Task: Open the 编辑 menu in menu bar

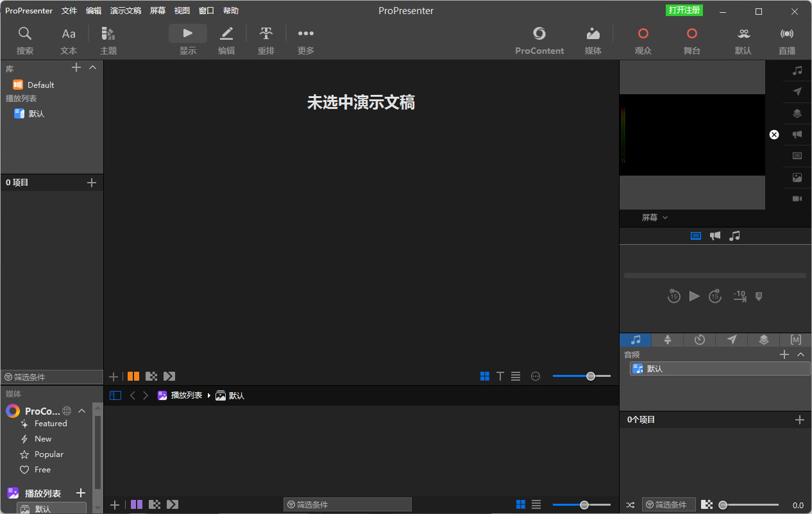Action: [94, 11]
